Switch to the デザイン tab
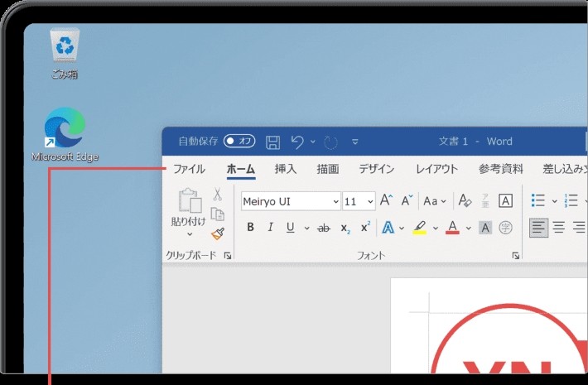 tap(377, 169)
